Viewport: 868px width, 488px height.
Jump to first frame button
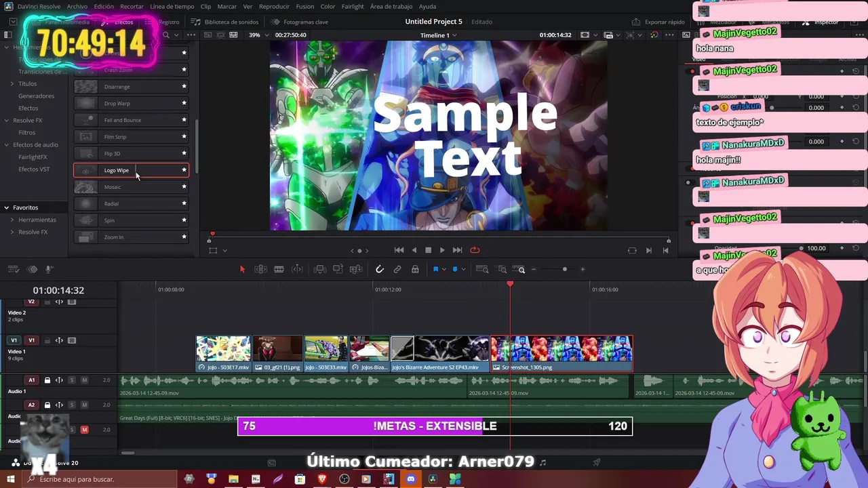pos(399,250)
